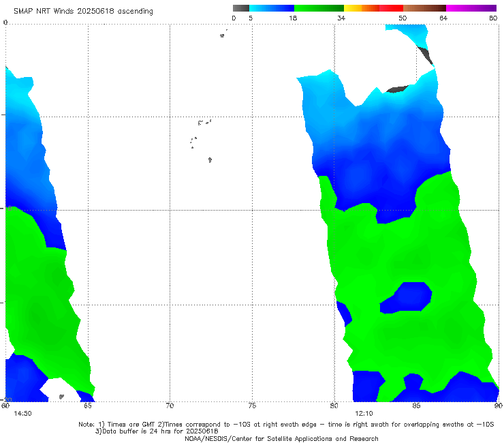This screenshot has width=504, height=443.
Task: Click the '64' label under the color bar
Action: (443, 18)
